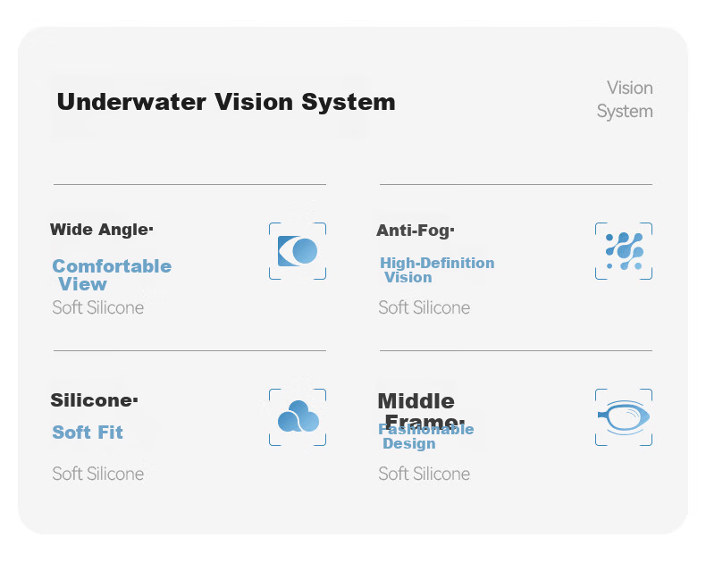The height and width of the screenshot is (588, 706).
Task: Click the High-Definition Vision blue text
Action: 437,270
